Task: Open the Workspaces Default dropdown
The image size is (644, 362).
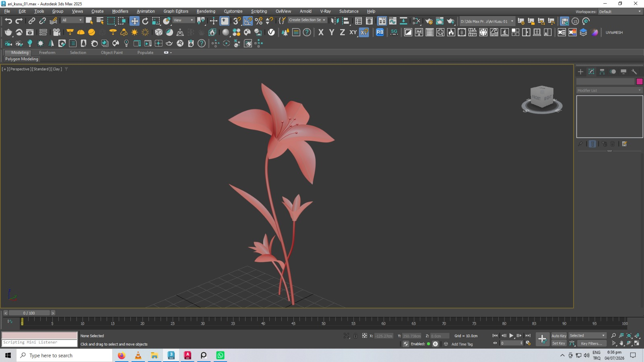Action: (620, 12)
